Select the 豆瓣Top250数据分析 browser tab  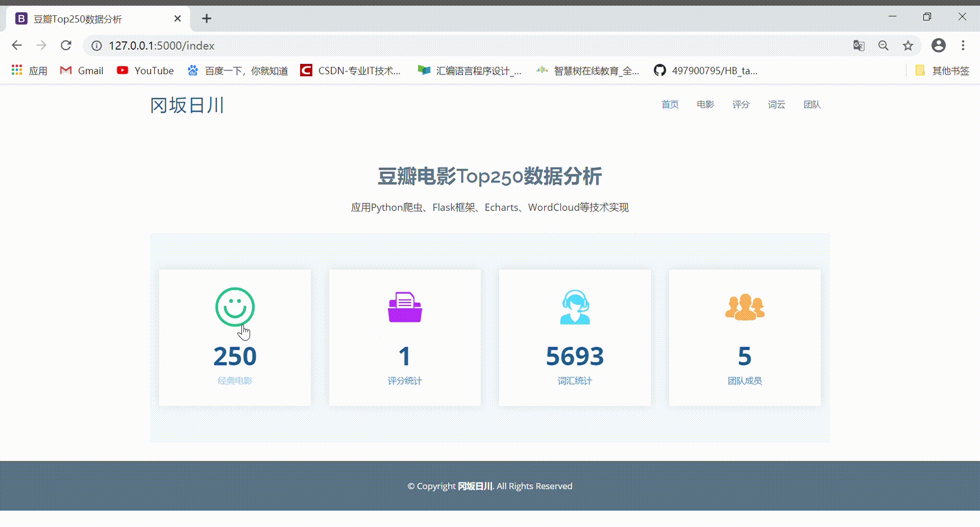(98, 19)
